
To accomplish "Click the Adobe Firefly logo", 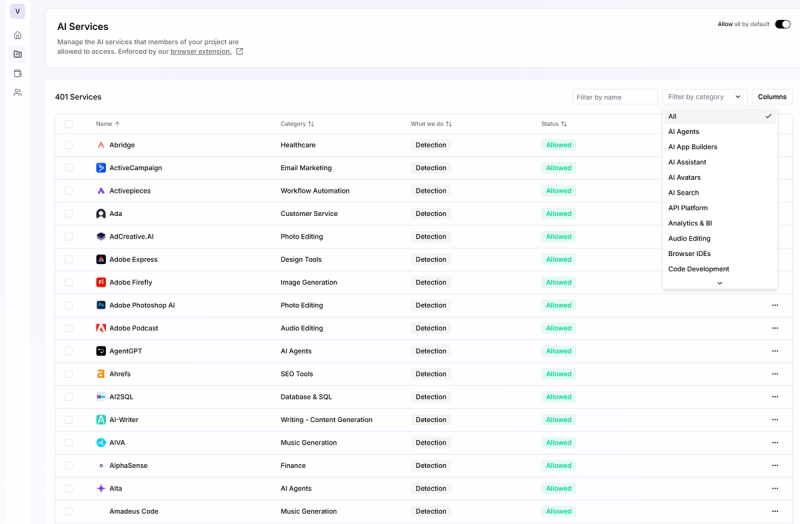I will point(101,282).
